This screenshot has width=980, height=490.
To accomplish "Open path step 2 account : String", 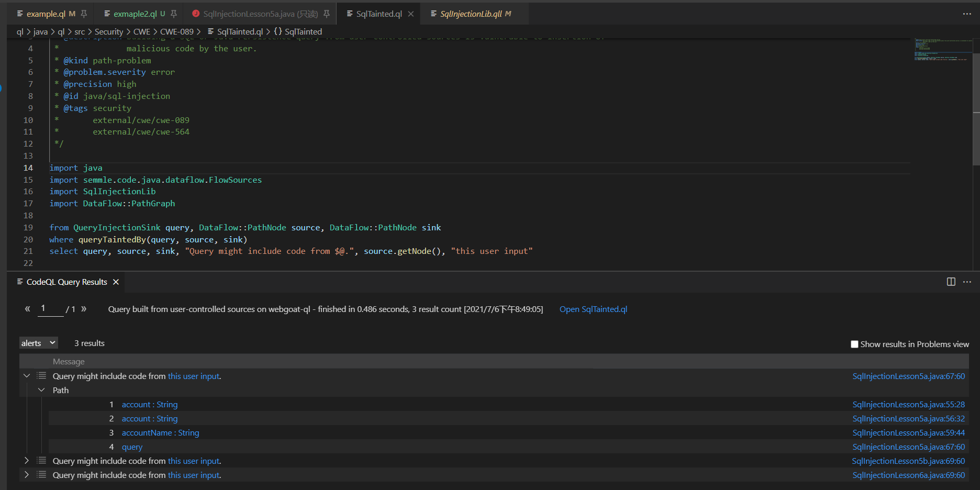I will (150, 418).
